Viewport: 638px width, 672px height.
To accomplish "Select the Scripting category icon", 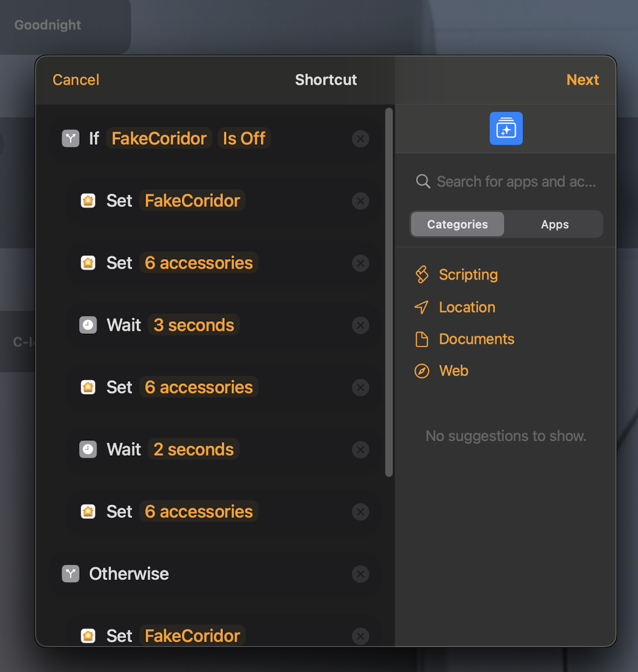I will [x=422, y=274].
